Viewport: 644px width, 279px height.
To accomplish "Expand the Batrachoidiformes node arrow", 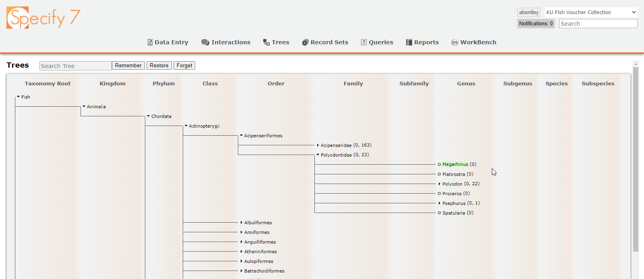I will 242,271.
